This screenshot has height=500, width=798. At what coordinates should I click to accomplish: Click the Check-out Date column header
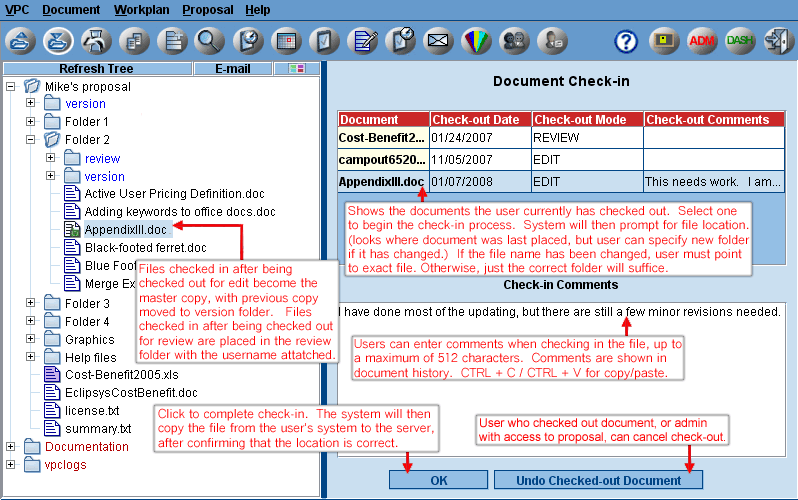(481, 119)
